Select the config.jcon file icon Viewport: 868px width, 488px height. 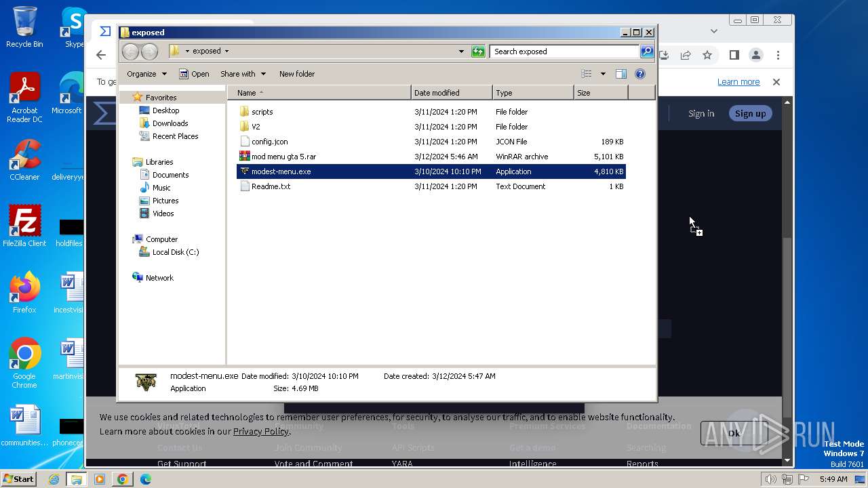click(x=245, y=142)
